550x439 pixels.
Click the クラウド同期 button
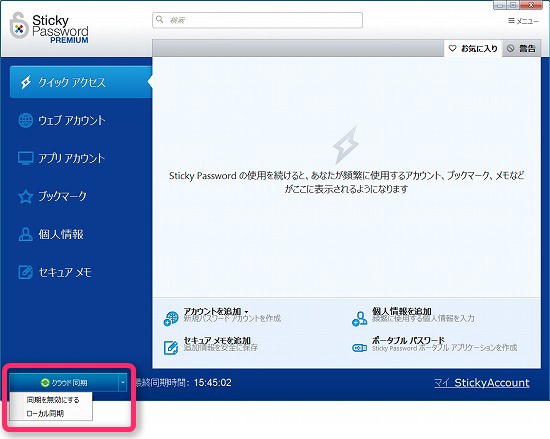[x=64, y=383]
